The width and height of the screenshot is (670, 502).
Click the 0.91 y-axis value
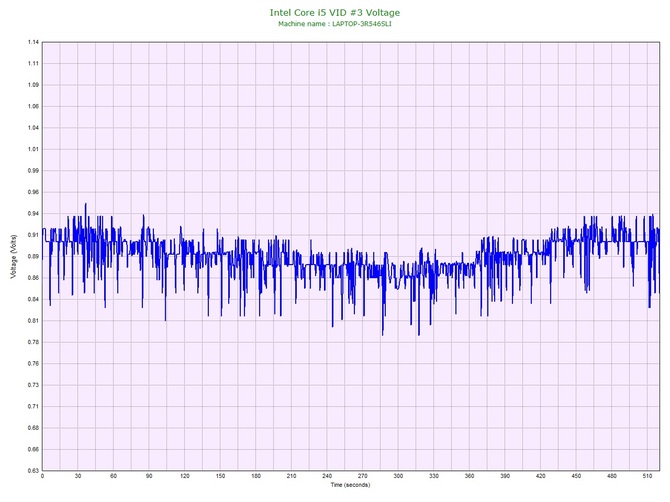pos(33,235)
